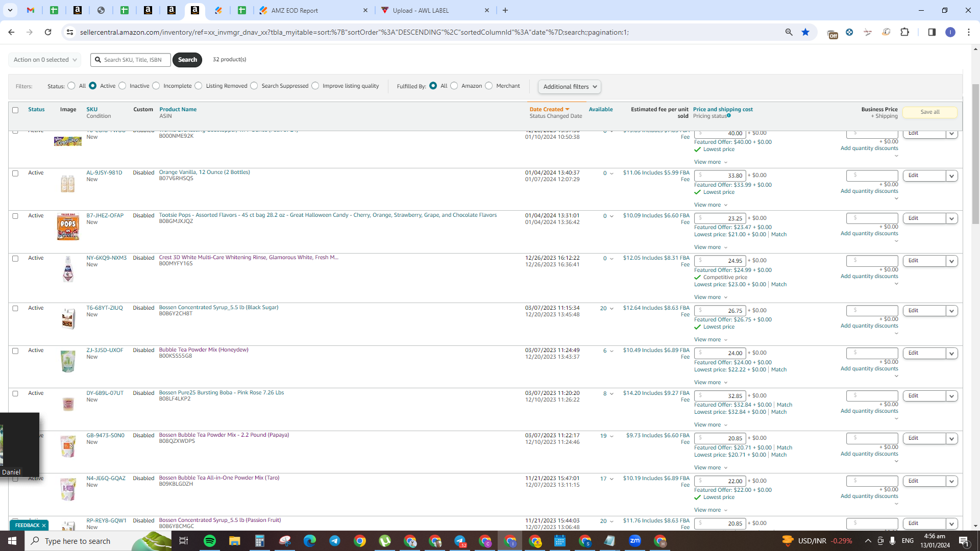Open Microsoft Edge from the taskbar
The height and width of the screenshot is (551, 980).
coord(310,541)
